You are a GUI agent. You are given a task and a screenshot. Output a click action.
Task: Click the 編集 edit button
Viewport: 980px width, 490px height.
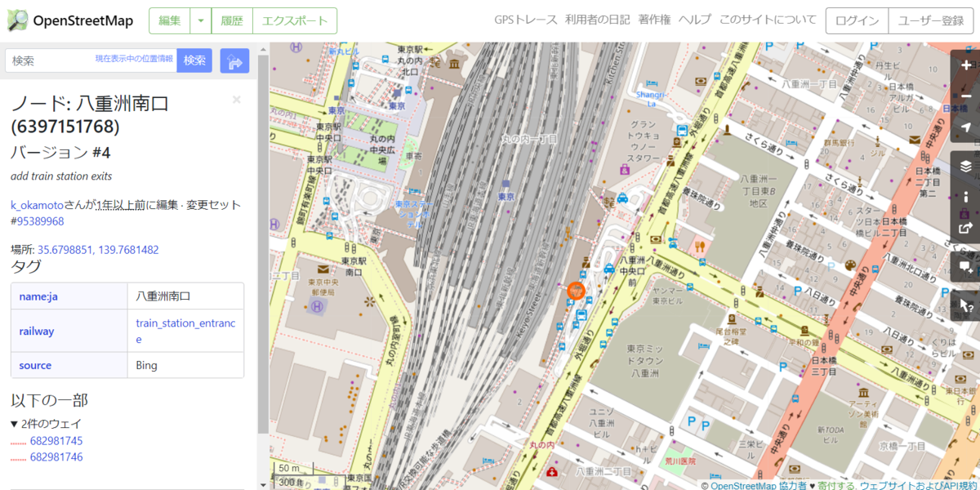tap(170, 21)
